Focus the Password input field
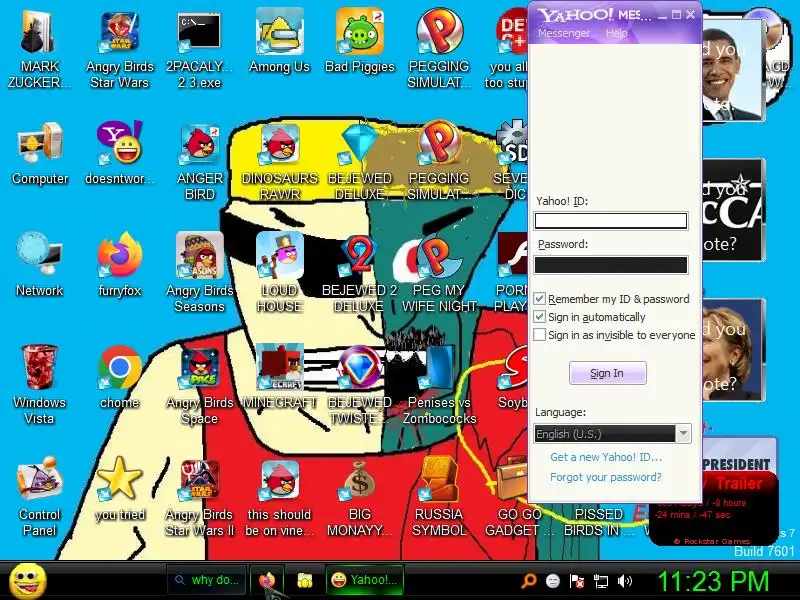 (x=611, y=265)
